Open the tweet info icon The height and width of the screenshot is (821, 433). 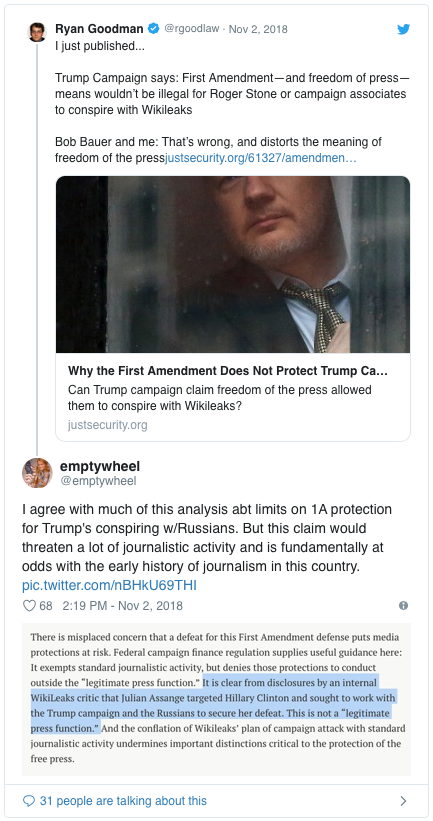point(403,606)
